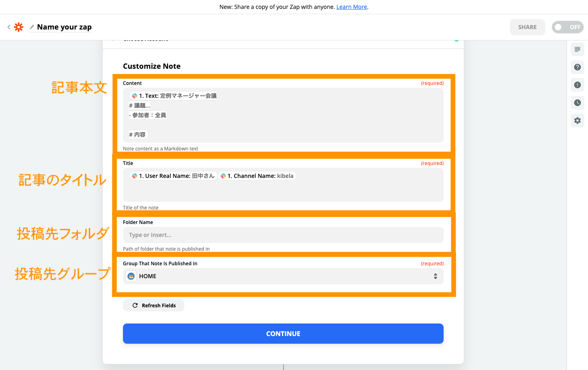The image size is (588, 370).
Task: Click into the Folder Name input field
Action: (x=283, y=235)
